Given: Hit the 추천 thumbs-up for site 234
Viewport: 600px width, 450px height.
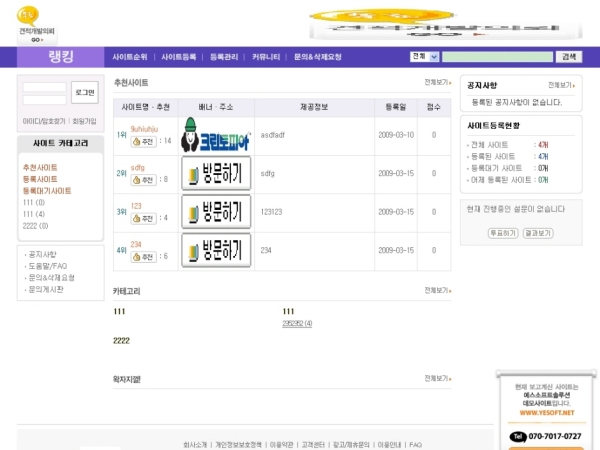Looking at the screenshot, I should click(144, 256).
